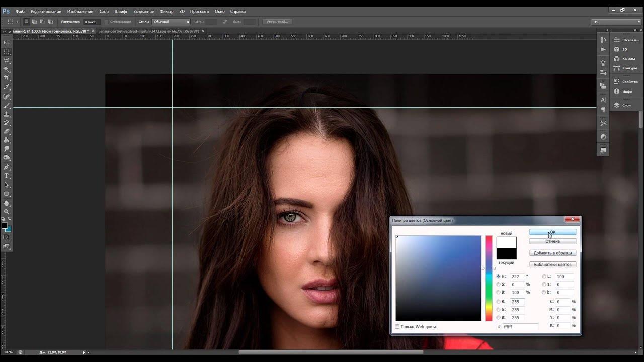Select the Horizontal Type tool
Viewport: 644px width, 362px height.
[7, 176]
